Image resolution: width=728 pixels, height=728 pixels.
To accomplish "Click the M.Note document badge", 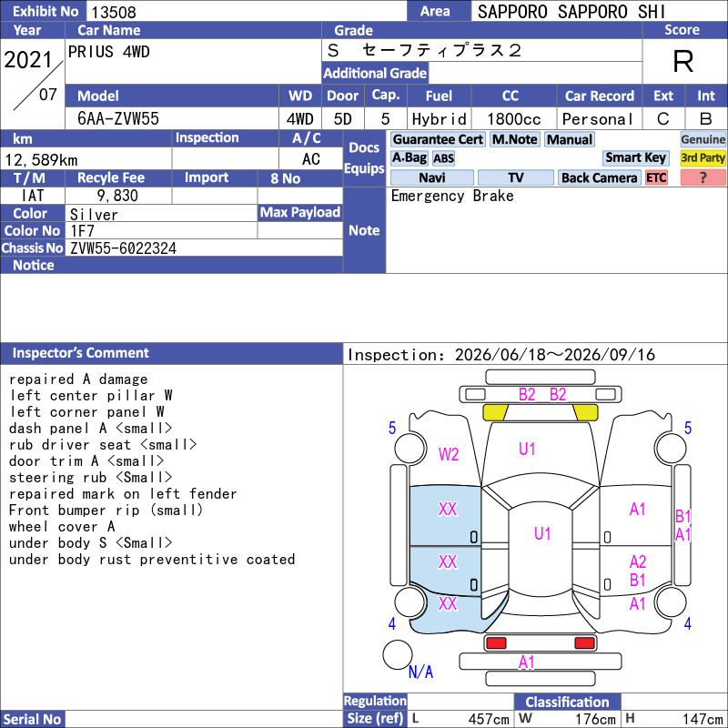I will pyautogui.click(x=514, y=139).
